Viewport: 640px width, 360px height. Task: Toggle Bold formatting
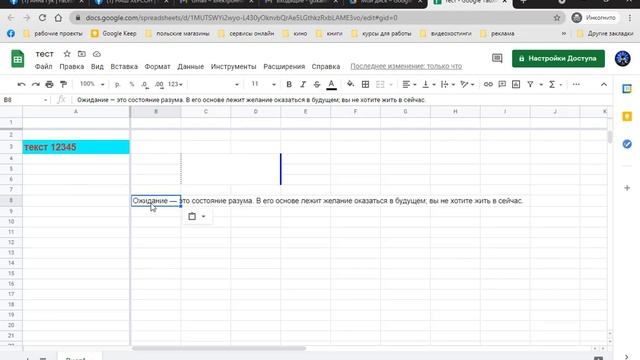(289, 84)
